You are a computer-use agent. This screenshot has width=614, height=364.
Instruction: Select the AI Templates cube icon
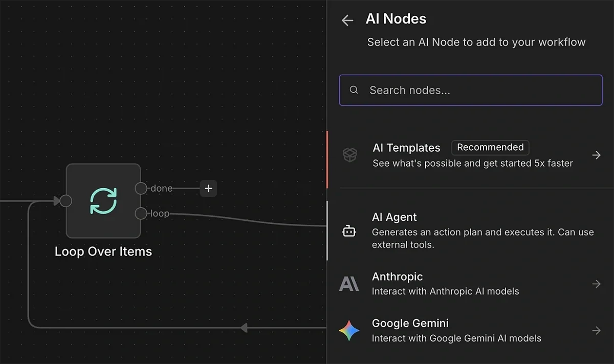click(x=349, y=155)
